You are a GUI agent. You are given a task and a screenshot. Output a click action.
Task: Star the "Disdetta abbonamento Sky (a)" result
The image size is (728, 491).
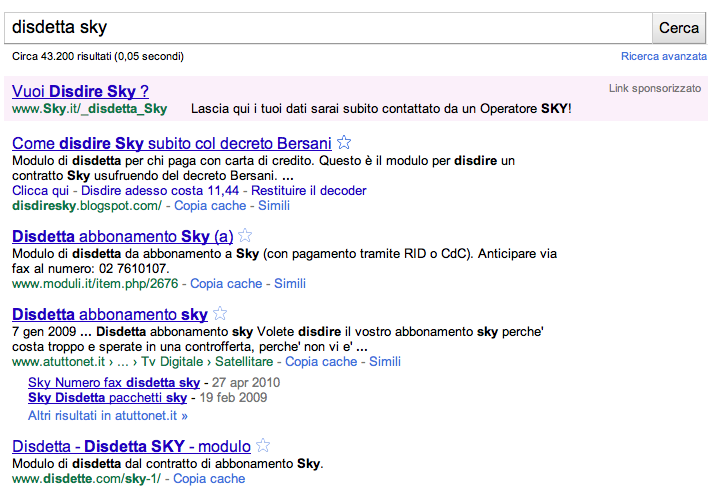(245, 237)
